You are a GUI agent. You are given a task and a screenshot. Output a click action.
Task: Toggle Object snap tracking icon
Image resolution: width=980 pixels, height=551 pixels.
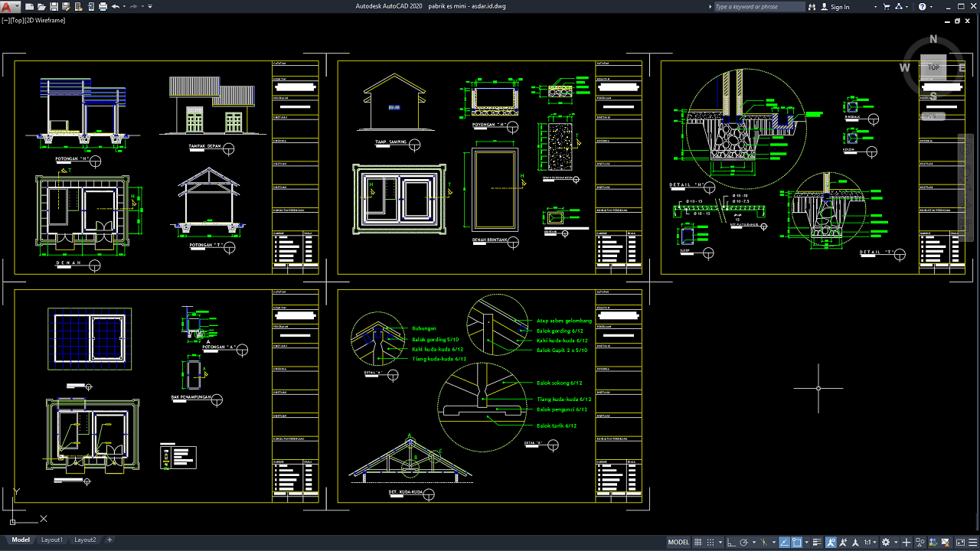click(784, 542)
